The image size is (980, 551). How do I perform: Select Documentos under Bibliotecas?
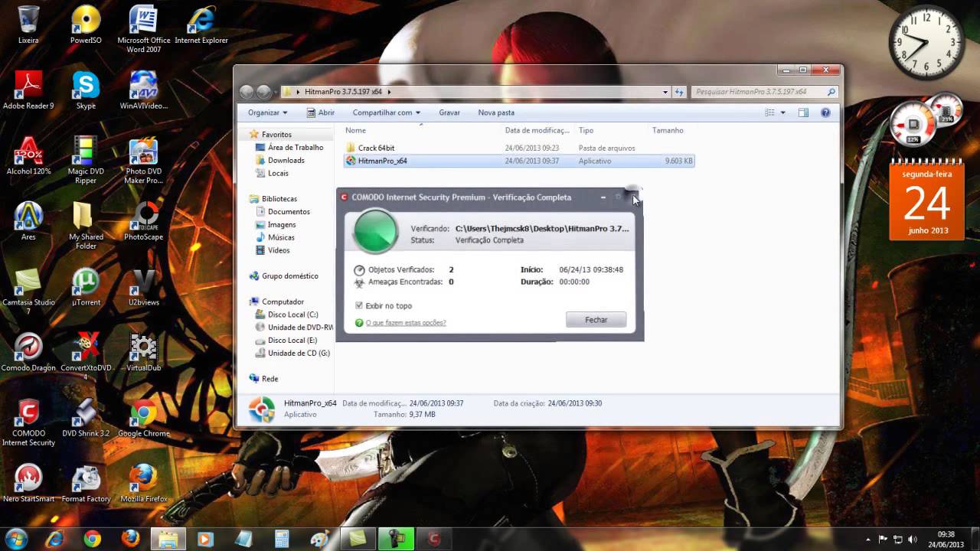tap(289, 211)
